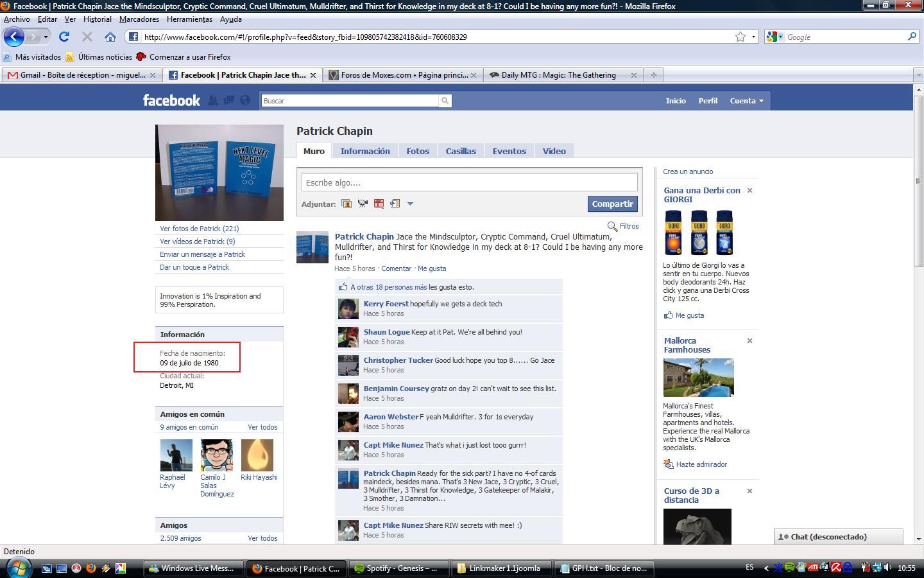Open Filtros magnifier on the wall
Image resolution: width=924 pixels, height=578 pixels.
pyautogui.click(x=612, y=226)
